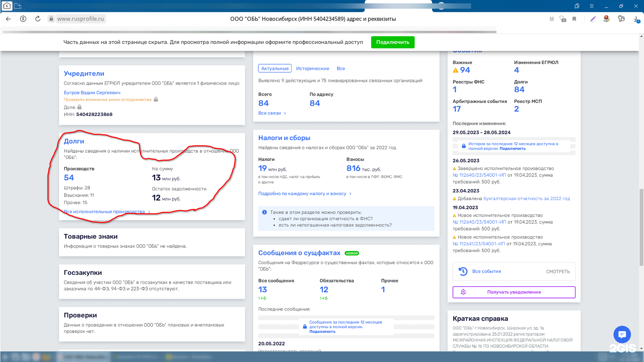Viewport: 644px width, 362px height.
Task: Click the green Подключить button
Action: (x=393, y=42)
